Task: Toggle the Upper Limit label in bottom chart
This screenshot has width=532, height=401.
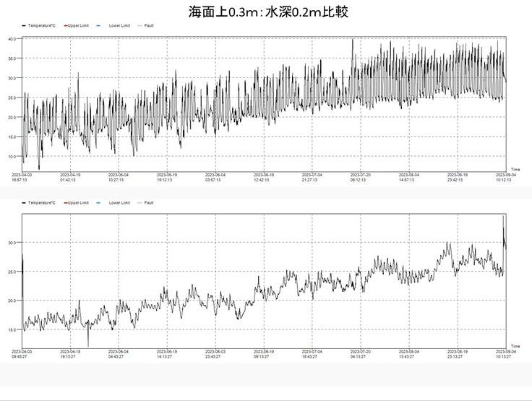Action: click(x=79, y=203)
